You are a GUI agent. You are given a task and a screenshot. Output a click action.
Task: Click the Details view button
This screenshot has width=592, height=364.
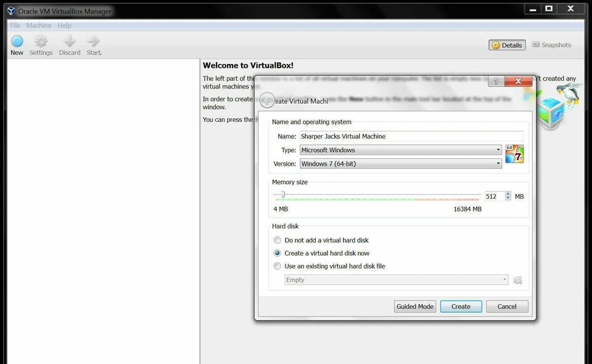click(507, 45)
